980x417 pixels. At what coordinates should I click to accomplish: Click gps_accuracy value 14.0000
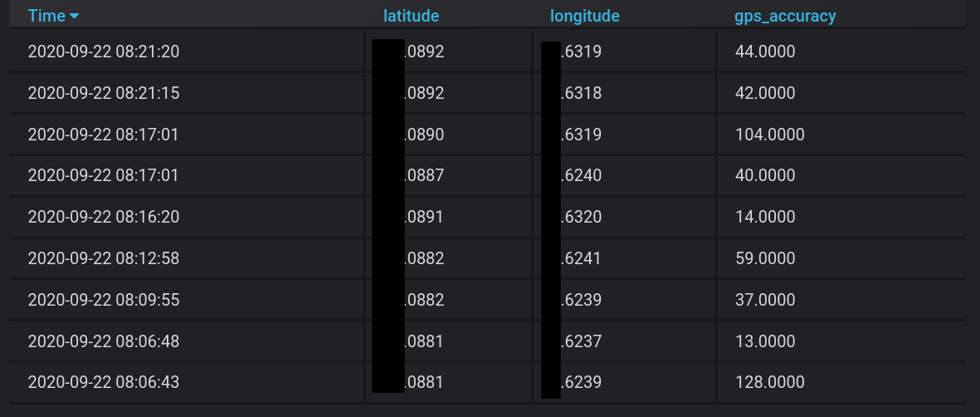point(766,217)
